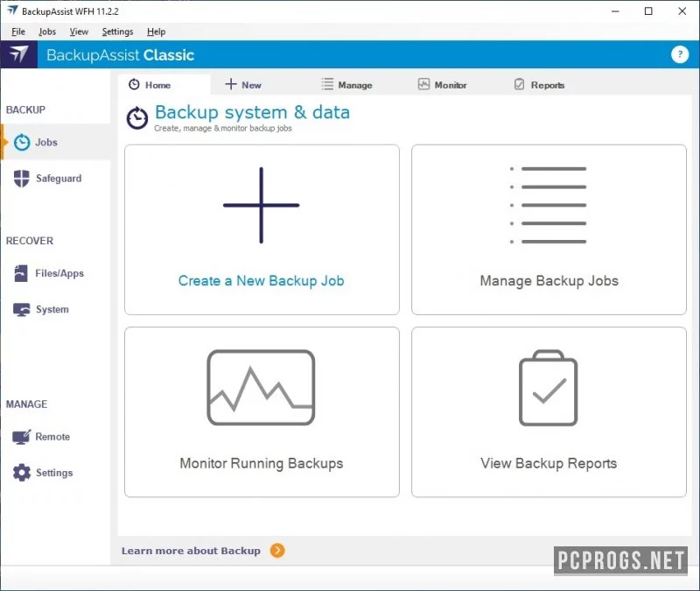700x591 pixels.
Task: Click Monitor Running Backups label
Action: 261,463
